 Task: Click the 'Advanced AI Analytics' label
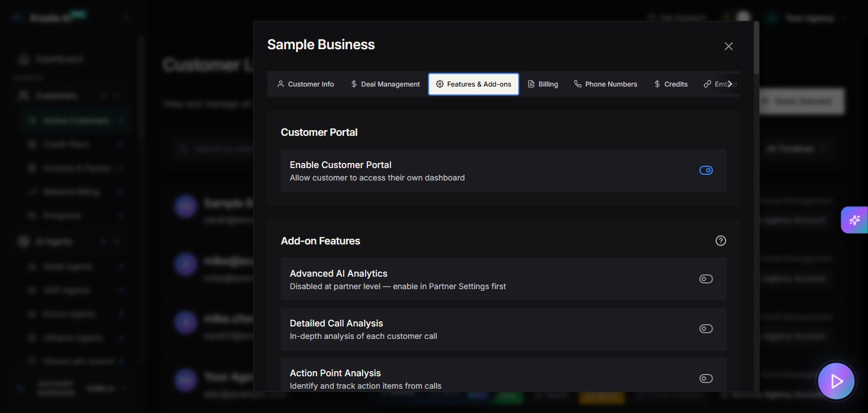(x=338, y=274)
